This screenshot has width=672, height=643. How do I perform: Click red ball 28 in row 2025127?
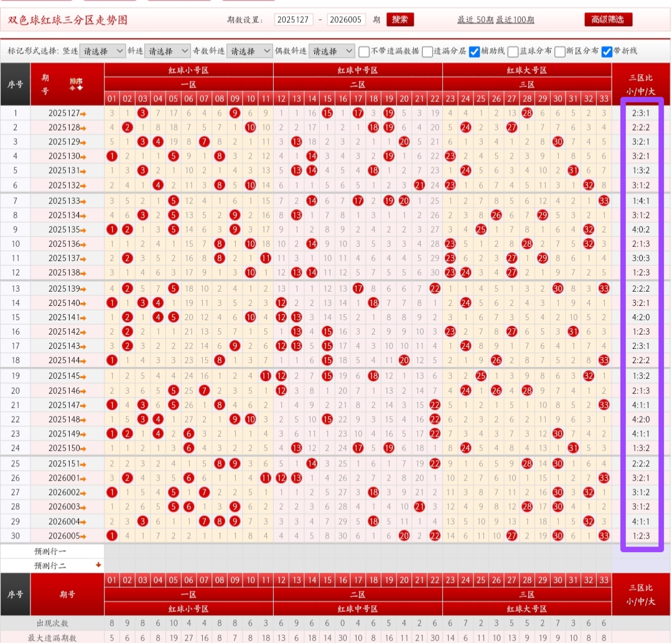[527, 113]
